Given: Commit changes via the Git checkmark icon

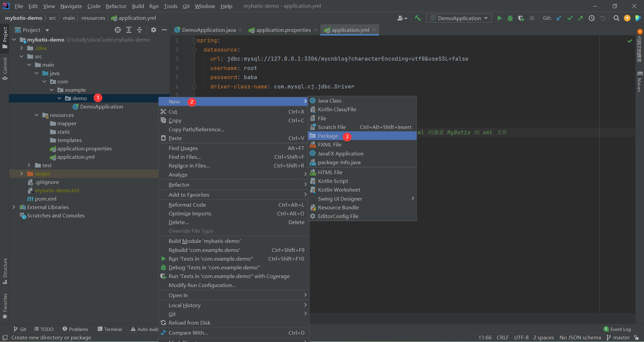Looking at the screenshot, I should (x=570, y=18).
